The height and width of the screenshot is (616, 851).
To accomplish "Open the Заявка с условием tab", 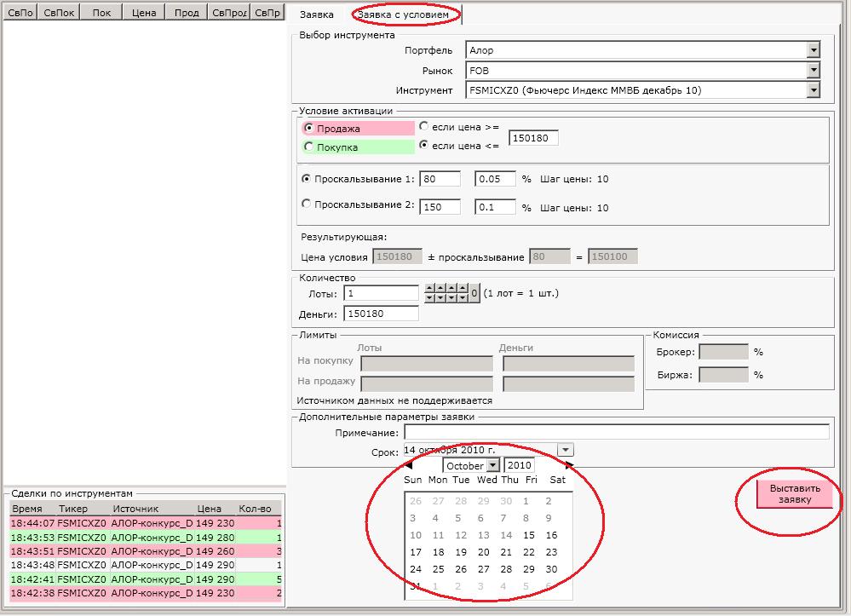I will tap(402, 14).
